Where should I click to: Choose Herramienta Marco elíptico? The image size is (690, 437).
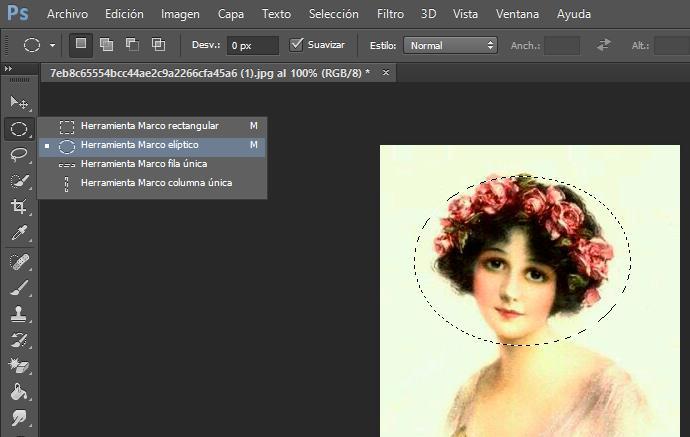152,145
